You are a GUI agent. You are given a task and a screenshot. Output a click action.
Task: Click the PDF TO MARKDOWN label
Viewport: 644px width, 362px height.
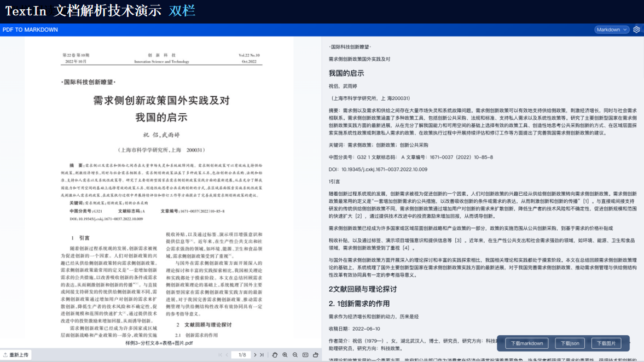coord(30,30)
